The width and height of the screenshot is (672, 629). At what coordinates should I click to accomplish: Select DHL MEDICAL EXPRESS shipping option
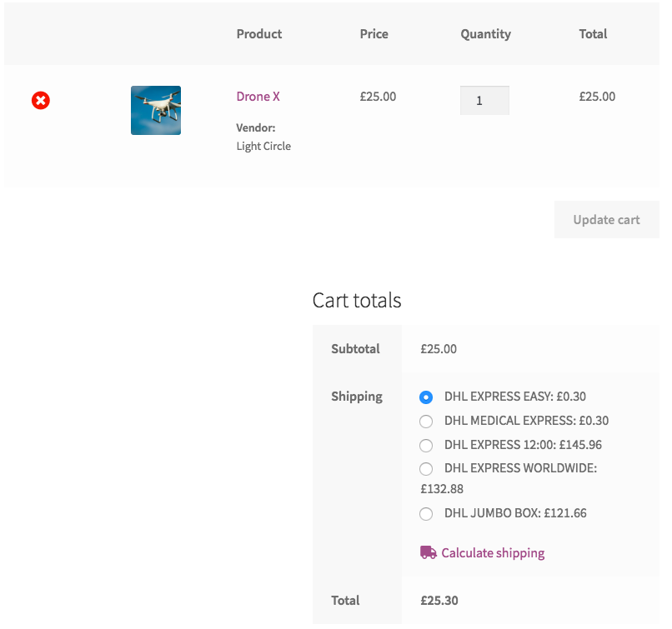tap(426, 421)
